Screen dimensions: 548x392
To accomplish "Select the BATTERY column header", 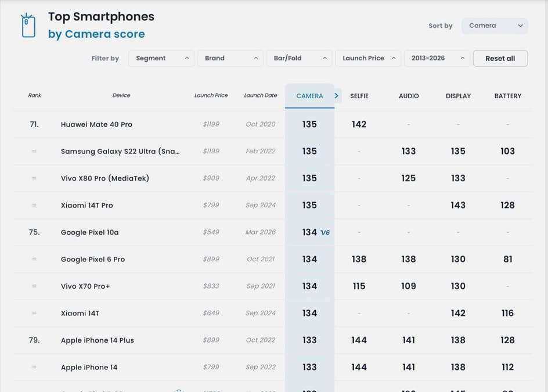I will (x=507, y=96).
